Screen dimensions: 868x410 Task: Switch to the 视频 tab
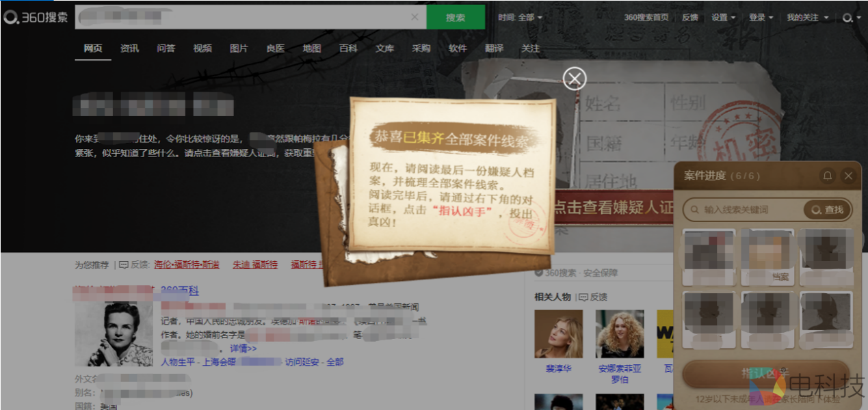coord(202,49)
